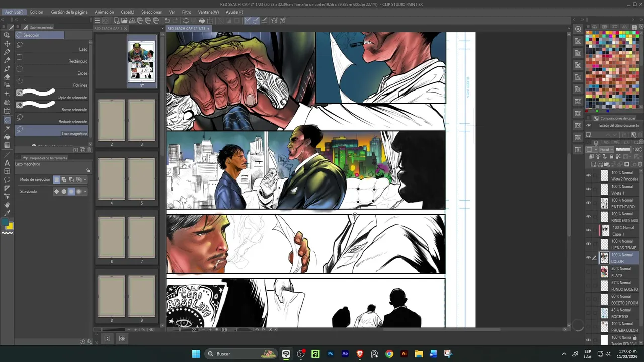Viewport: 644px width, 362px height.
Task: Switch to the RED SEACH CAP 2* 1/23 tab
Action: point(188,29)
